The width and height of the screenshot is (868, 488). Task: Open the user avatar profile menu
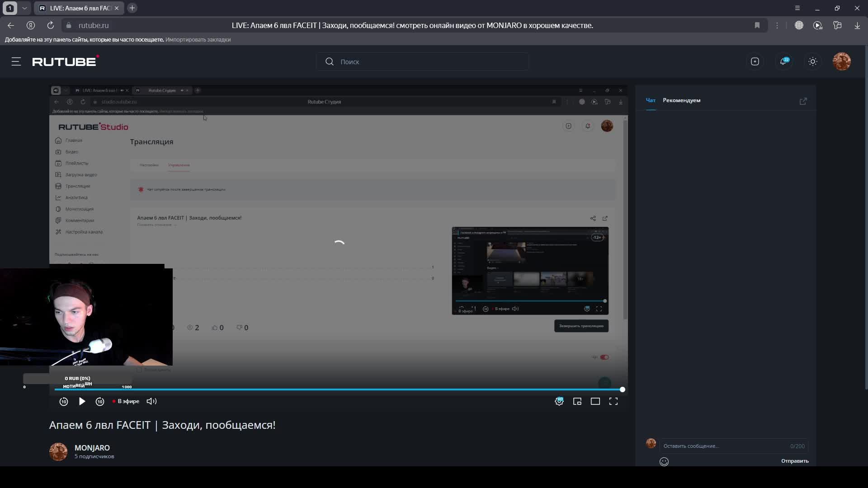click(x=842, y=61)
